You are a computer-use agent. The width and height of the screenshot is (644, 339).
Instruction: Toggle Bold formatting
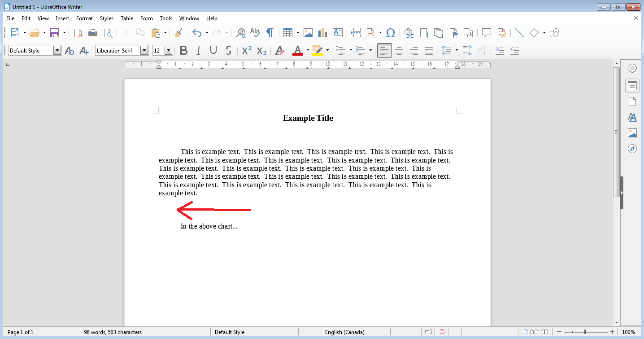tap(183, 50)
